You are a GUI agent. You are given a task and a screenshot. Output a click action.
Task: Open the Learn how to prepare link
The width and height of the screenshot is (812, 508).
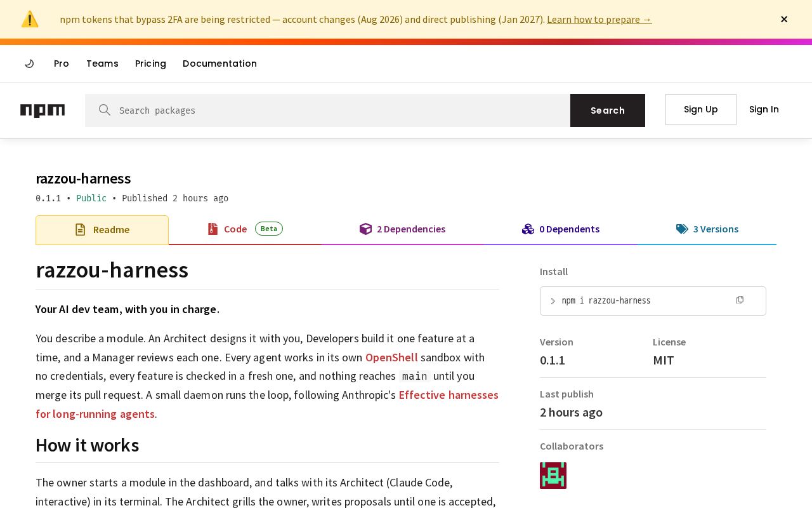coord(599,19)
